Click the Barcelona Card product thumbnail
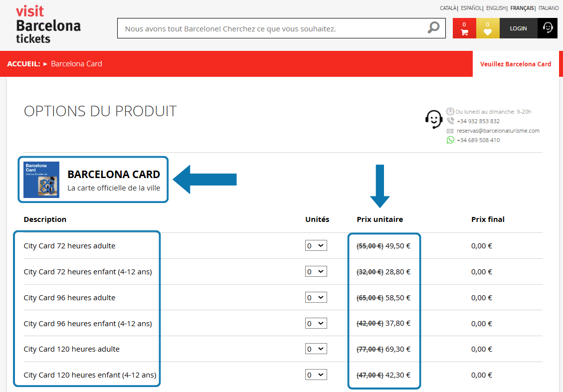The height and width of the screenshot is (392, 563). (41, 180)
